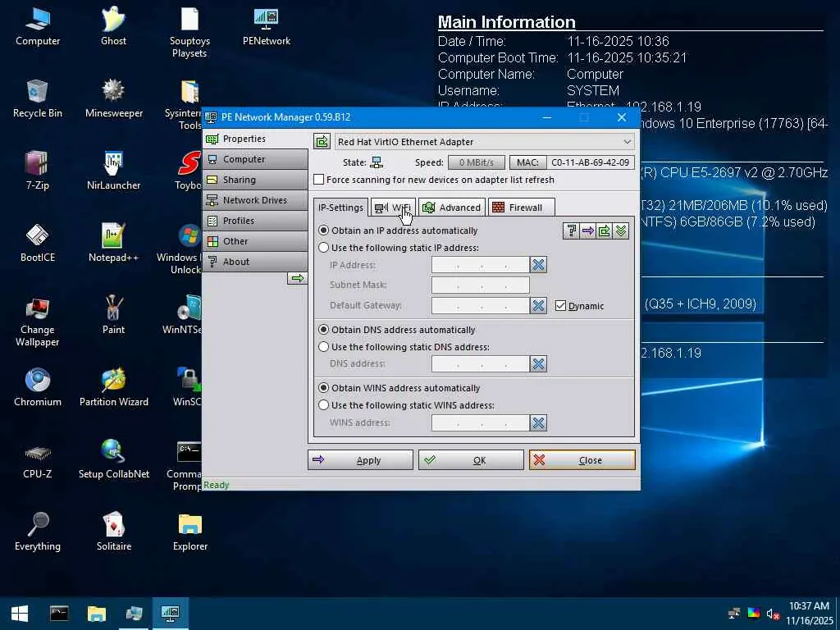Select Obtain DNS address automatically
Image resolution: width=840 pixels, height=630 pixels.
[397, 330]
